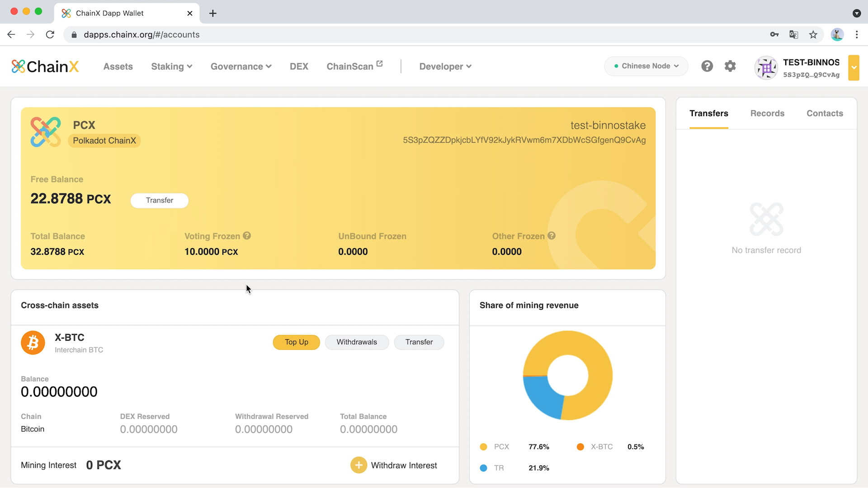Click the test-binnostake account name

point(608,125)
